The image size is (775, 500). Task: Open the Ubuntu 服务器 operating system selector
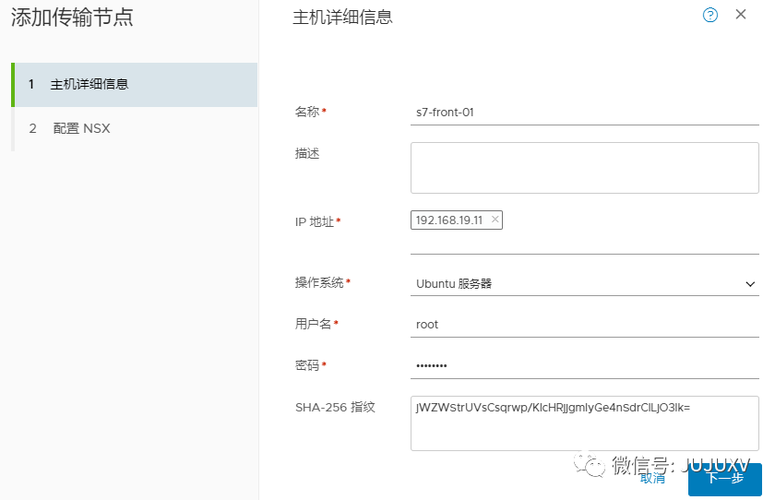pyautogui.click(x=585, y=284)
